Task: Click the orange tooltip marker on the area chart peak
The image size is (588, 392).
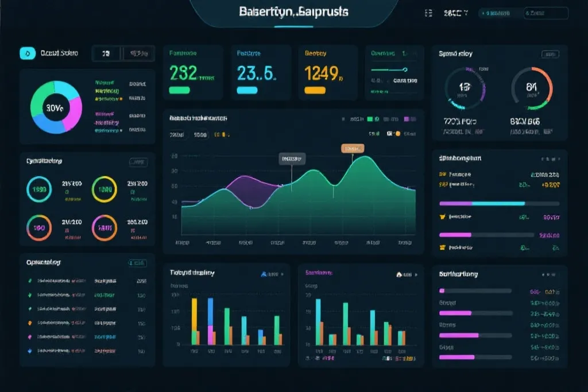Action: (352, 148)
